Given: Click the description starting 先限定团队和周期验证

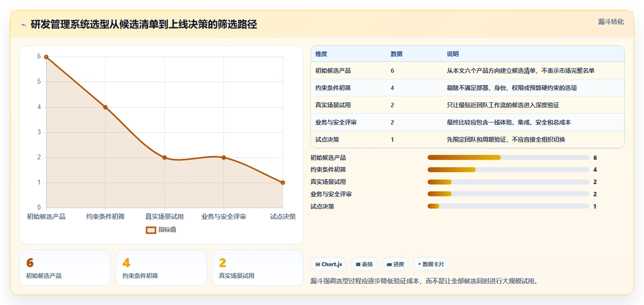Looking at the screenshot, I should pos(506,140).
